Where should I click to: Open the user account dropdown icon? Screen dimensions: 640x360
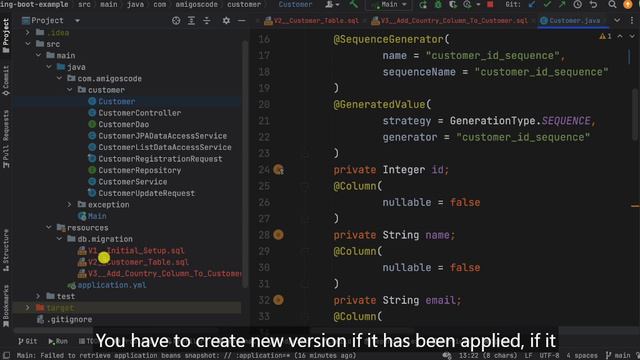pos(331,4)
